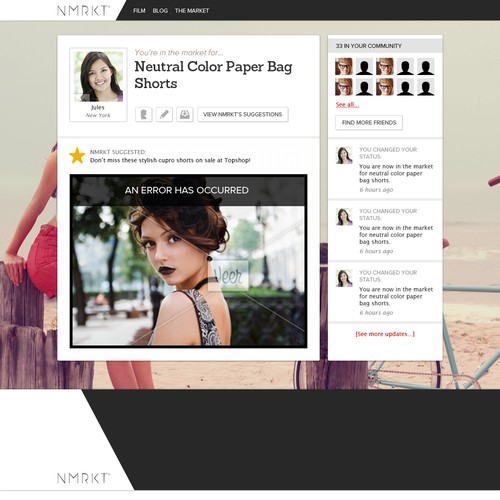500x500 pixels.
Task: Click the NMRKT logo in the footer
Action: coord(83,478)
